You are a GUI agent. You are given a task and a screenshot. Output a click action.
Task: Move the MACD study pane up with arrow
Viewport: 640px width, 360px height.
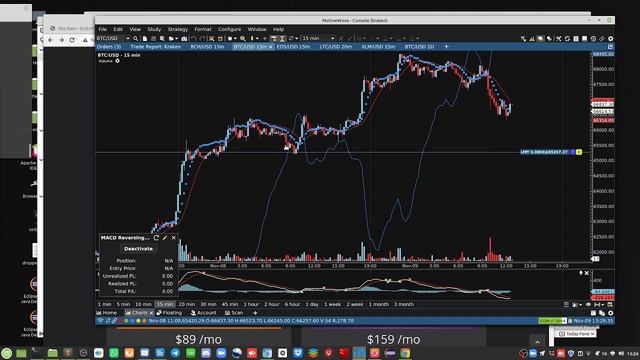coord(580,273)
